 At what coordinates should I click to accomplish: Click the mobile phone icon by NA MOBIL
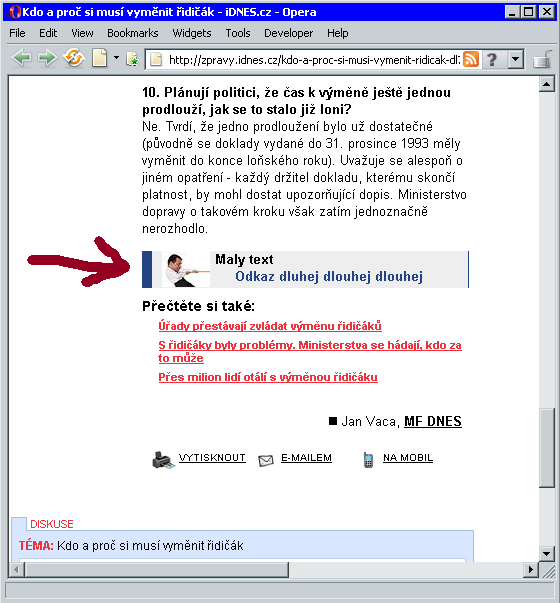(368, 460)
